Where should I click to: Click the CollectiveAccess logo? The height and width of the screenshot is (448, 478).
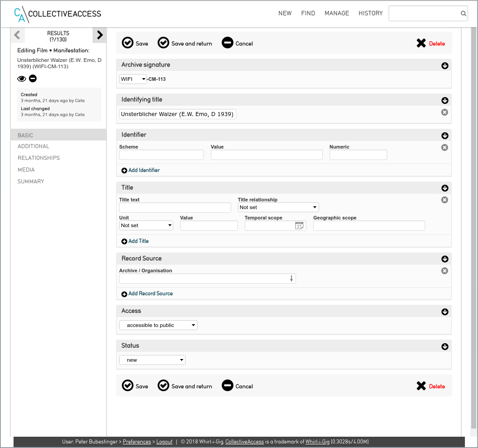58,14
